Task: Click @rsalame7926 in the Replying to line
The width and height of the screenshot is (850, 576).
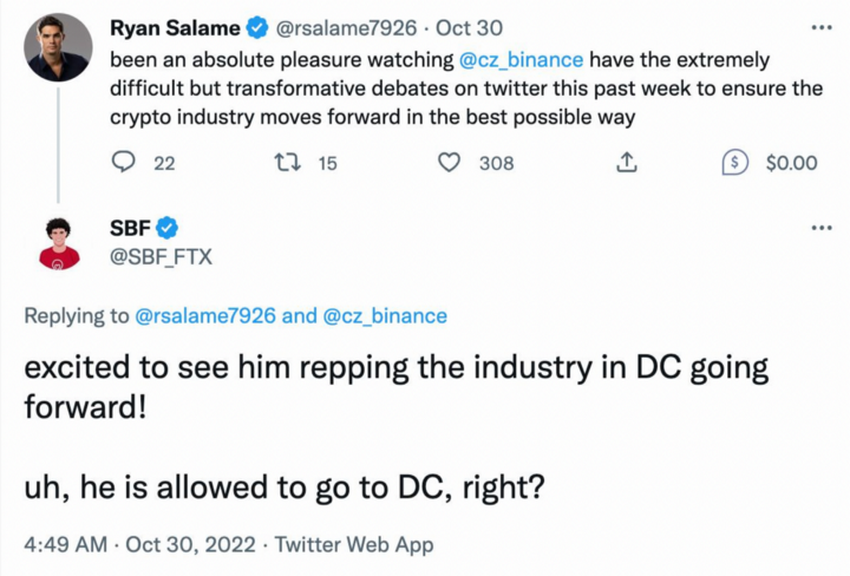Action: click(x=205, y=316)
